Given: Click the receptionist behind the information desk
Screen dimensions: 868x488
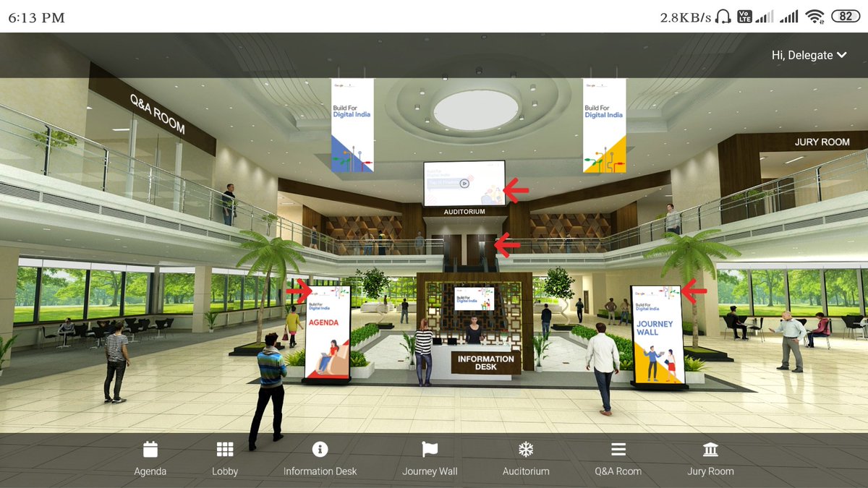Looking at the screenshot, I should [x=474, y=330].
